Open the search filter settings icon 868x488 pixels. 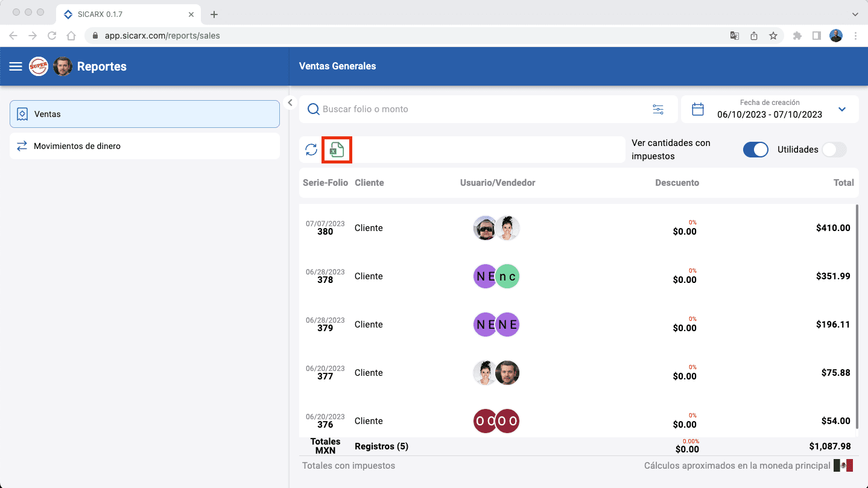point(657,109)
